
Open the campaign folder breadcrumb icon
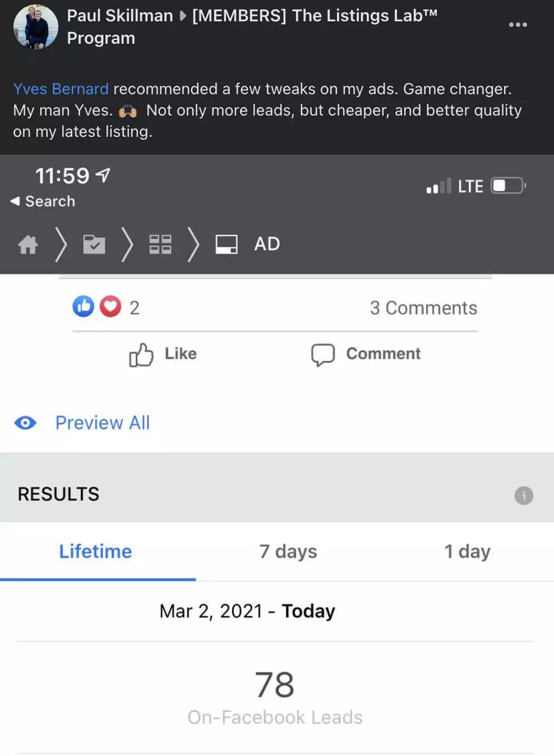(94, 245)
